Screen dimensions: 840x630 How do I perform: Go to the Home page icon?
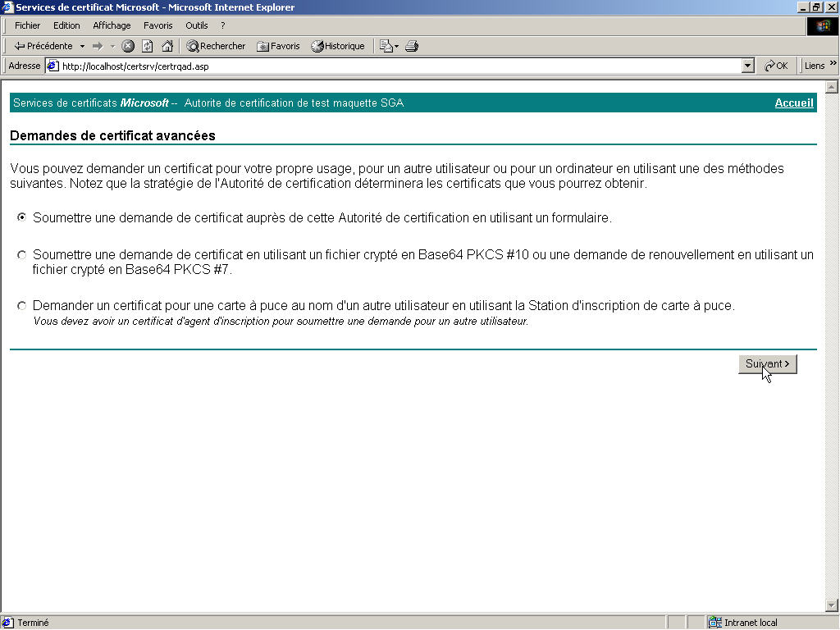point(167,46)
